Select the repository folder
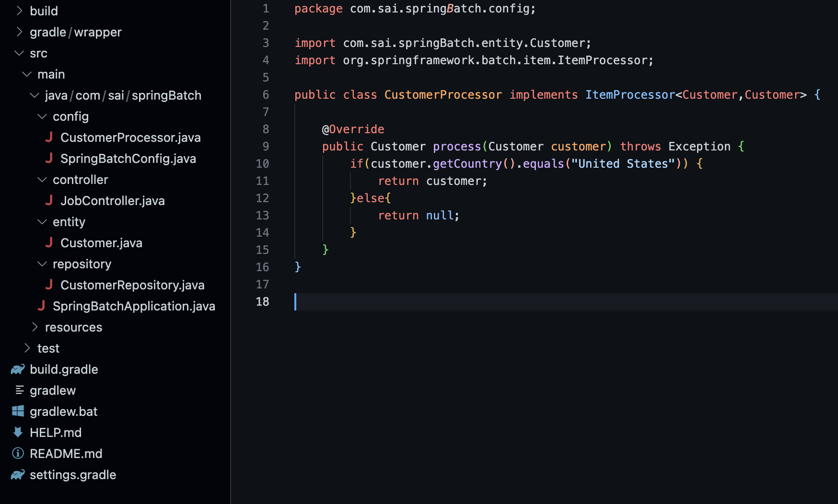 (82, 263)
